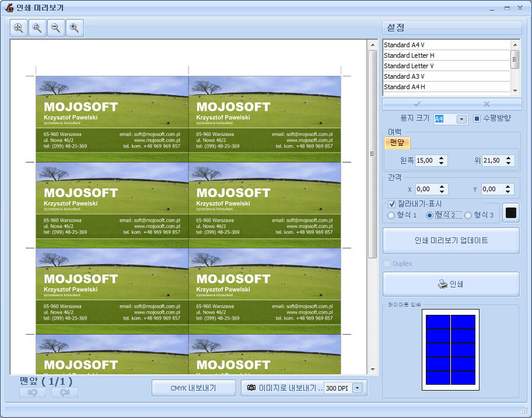Click the blue page layout thumbnail
Image resolution: width=532 pixels, height=418 pixels.
(x=450, y=350)
